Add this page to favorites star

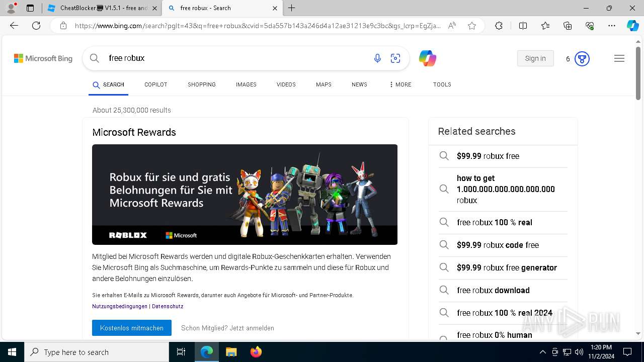click(x=472, y=26)
